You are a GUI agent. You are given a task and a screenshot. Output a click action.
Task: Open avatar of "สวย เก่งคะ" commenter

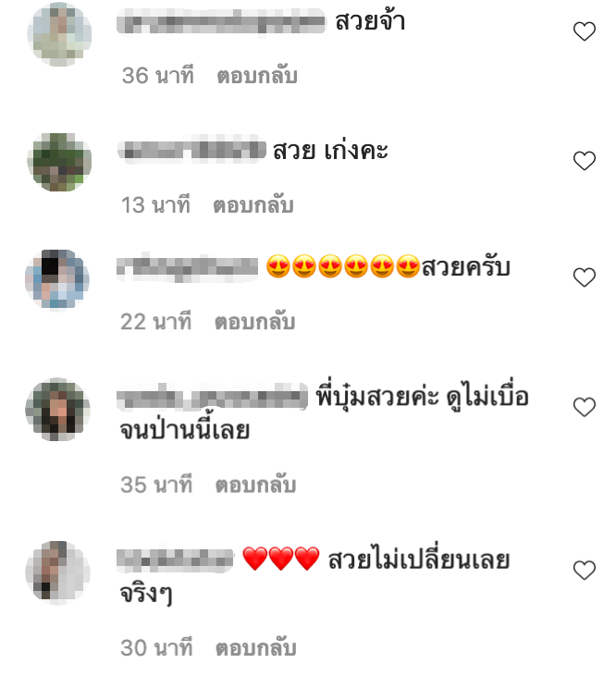(x=59, y=162)
